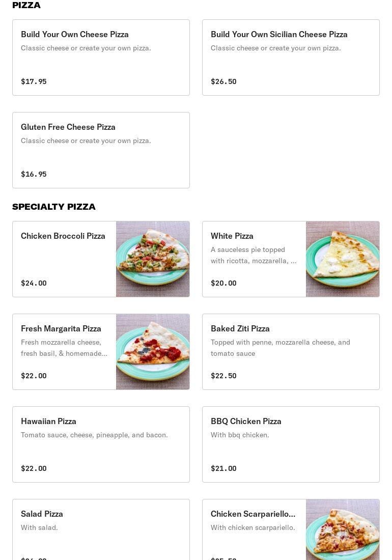This screenshot has height=560, width=392.
Task: Select the BBQ Chicken Pizza card
Action: (291, 444)
